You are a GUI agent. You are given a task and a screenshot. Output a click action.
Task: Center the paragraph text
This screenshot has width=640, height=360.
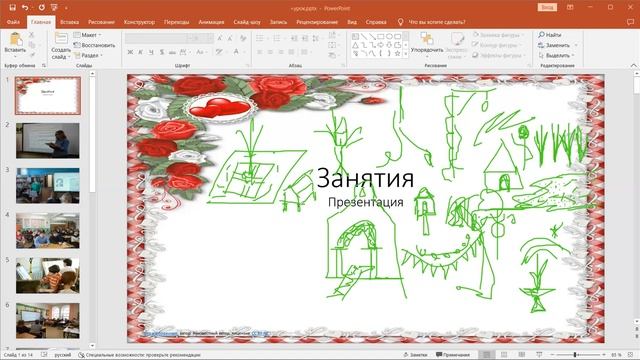tap(270, 52)
